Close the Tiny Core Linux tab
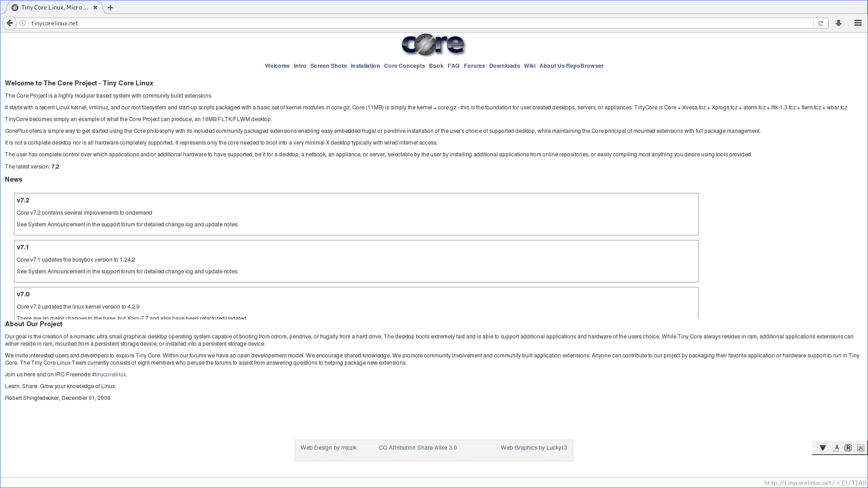The width and height of the screenshot is (868, 488). pos(95,8)
